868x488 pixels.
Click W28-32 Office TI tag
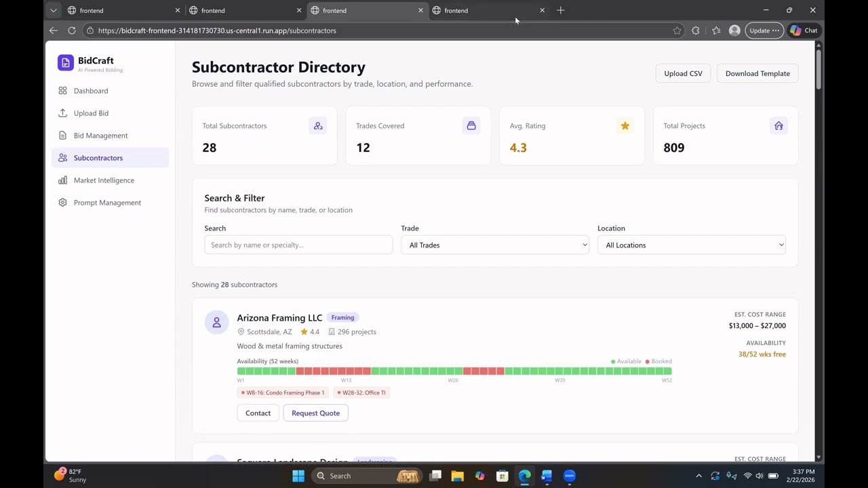pyautogui.click(x=361, y=392)
